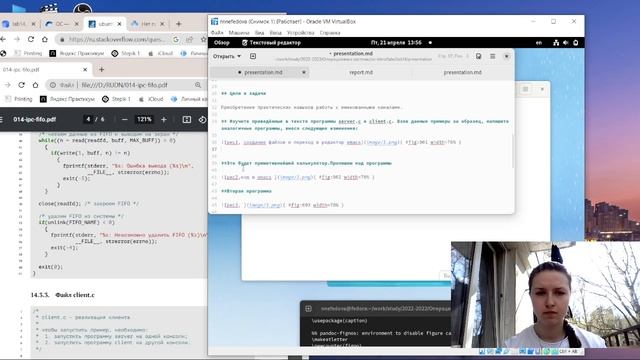Screen dimensions: 640x360
Task: Open the Устройства menu in VirtualBox
Action: click(x=300, y=33)
